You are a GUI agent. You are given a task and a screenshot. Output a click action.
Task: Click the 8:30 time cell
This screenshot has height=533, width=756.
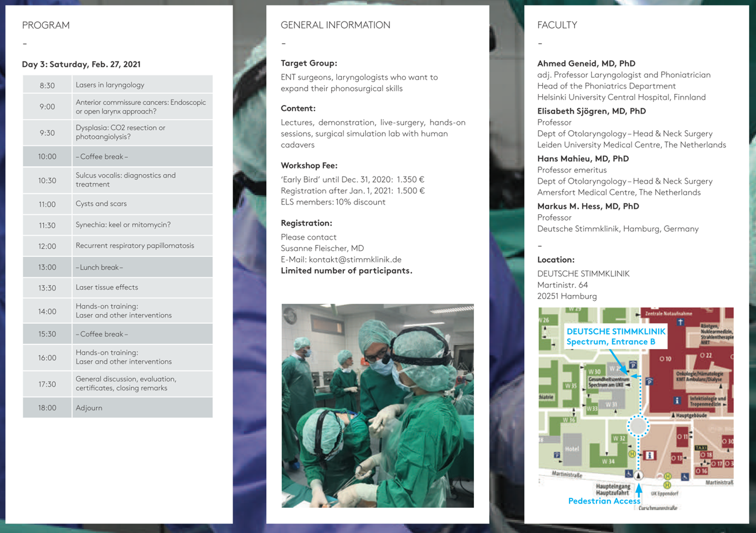click(47, 85)
